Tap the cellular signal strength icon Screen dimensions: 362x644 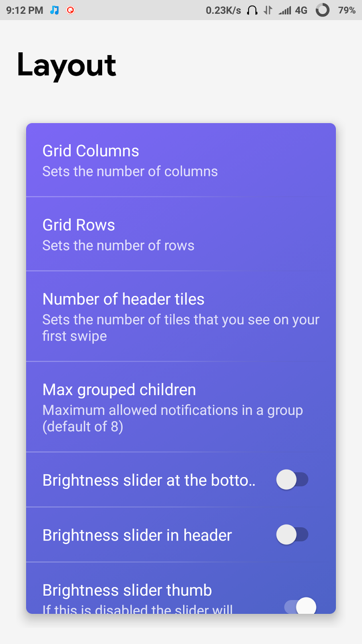[285, 10]
